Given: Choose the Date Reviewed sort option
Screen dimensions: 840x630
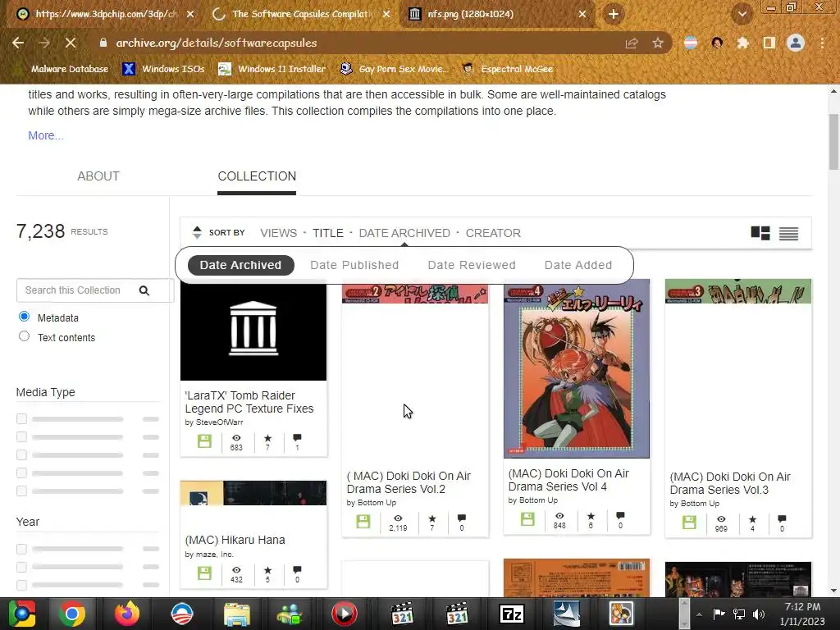Looking at the screenshot, I should 472,265.
